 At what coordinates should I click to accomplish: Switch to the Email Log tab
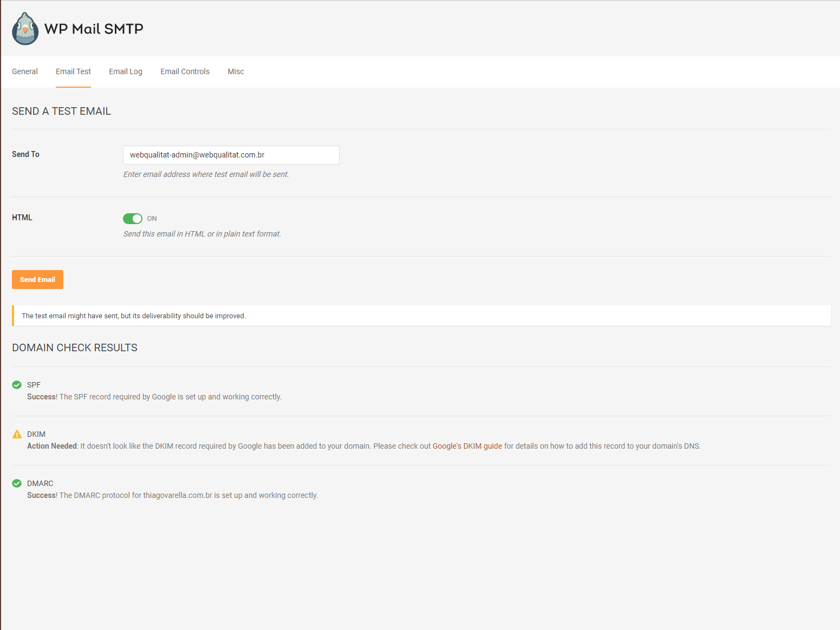pos(126,71)
